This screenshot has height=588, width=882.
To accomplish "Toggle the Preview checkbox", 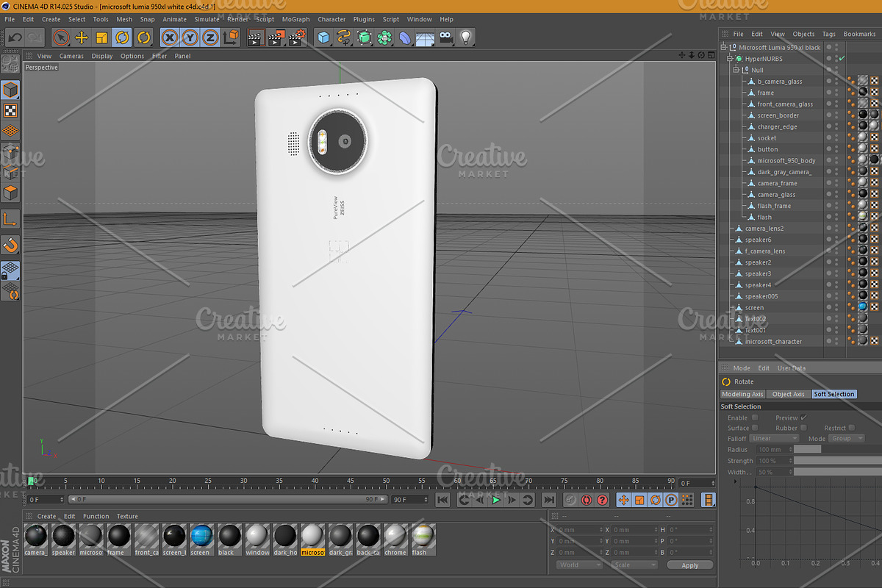I will [803, 417].
